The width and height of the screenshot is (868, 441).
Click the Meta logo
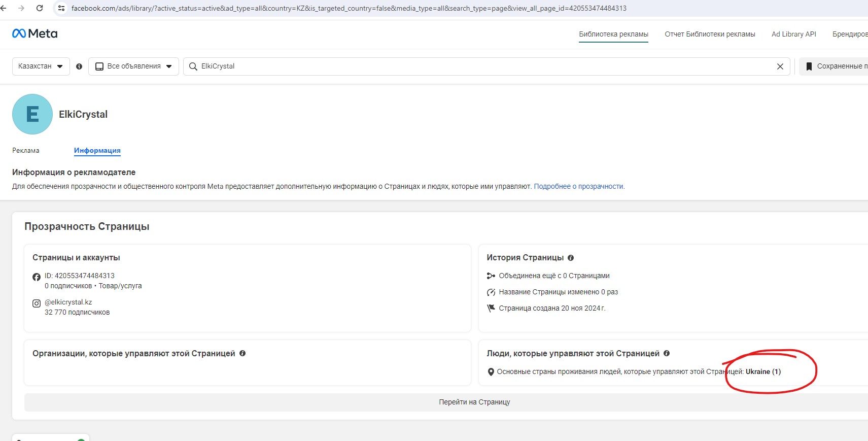[34, 33]
